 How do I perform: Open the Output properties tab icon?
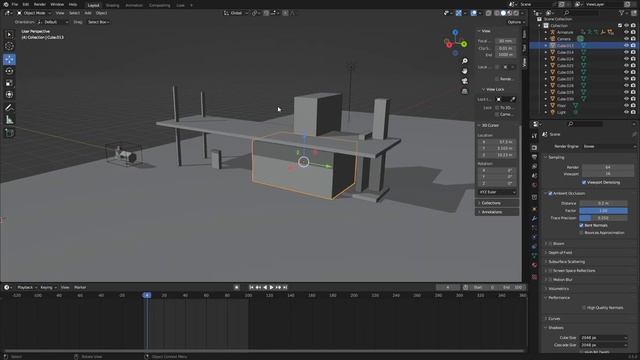pyautogui.click(x=534, y=157)
